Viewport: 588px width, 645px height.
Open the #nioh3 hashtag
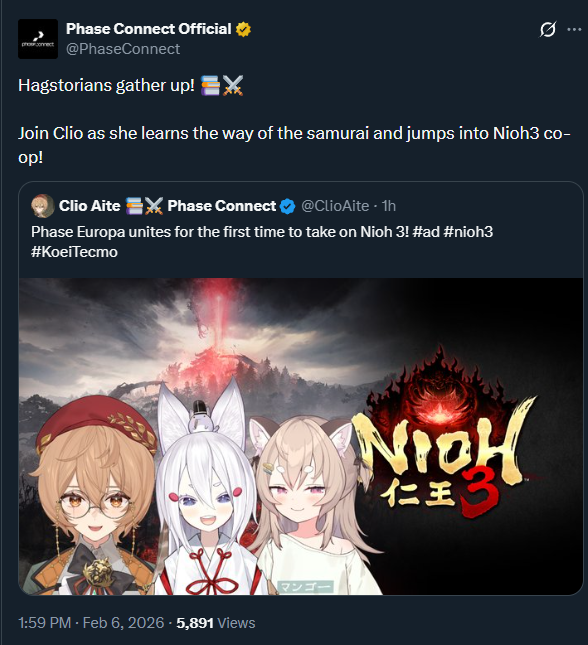[468, 232]
